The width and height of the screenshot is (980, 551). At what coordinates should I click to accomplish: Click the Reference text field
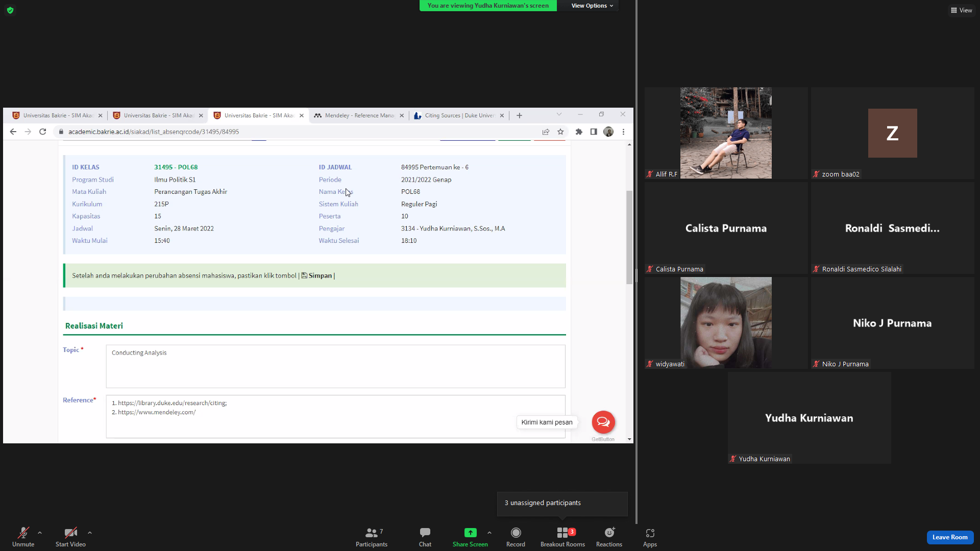pyautogui.click(x=335, y=416)
